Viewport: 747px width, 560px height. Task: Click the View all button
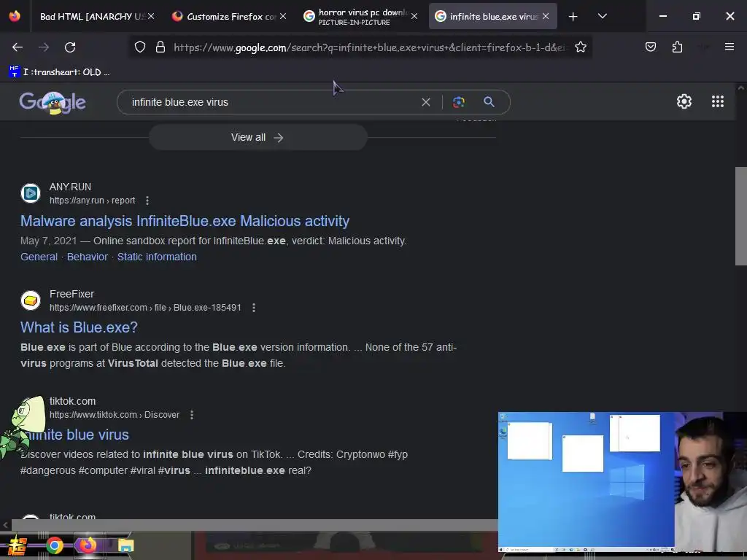[x=258, y=138]
